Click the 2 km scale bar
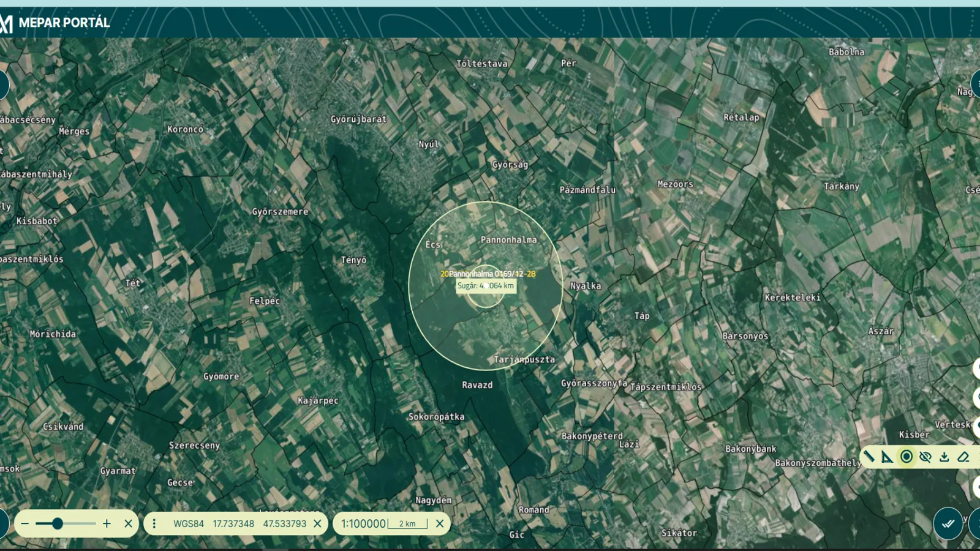This screenshot has width=980, height=551. 408,523
